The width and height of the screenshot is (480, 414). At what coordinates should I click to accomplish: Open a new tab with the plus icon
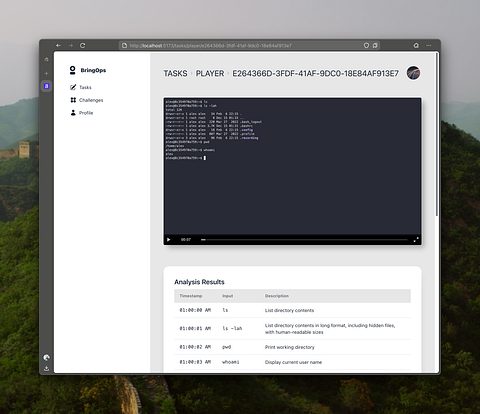click(46, 73)
